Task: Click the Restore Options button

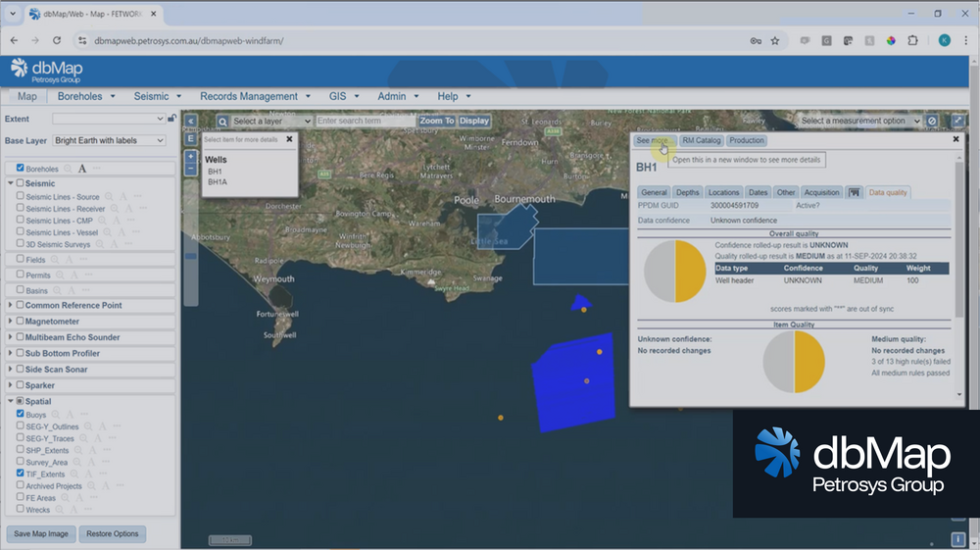Action: 113,533
